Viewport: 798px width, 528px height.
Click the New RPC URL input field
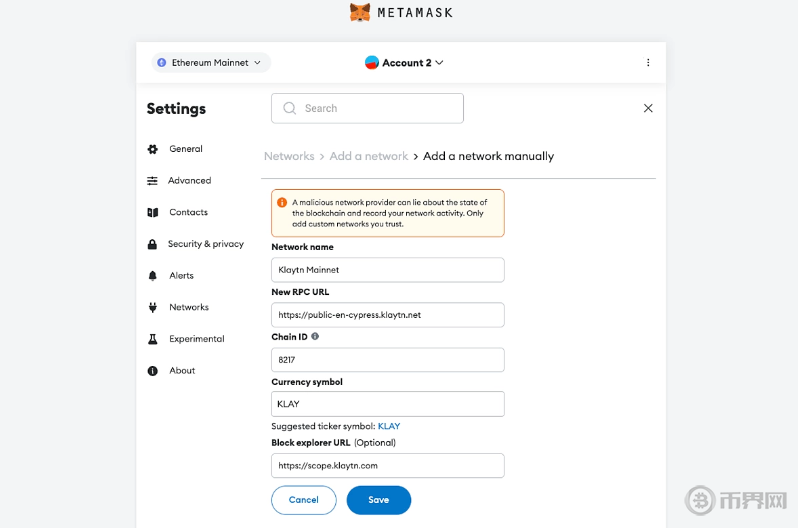point(387,315)
